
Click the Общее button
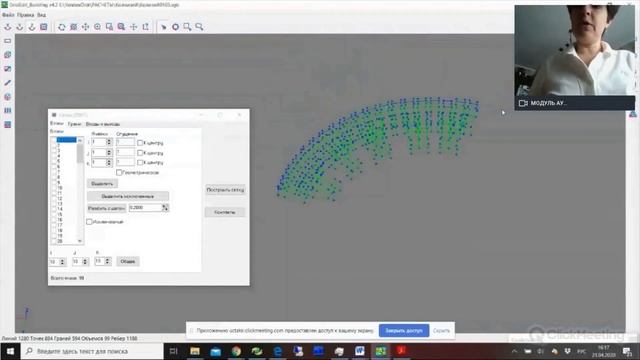click(128, 261)
